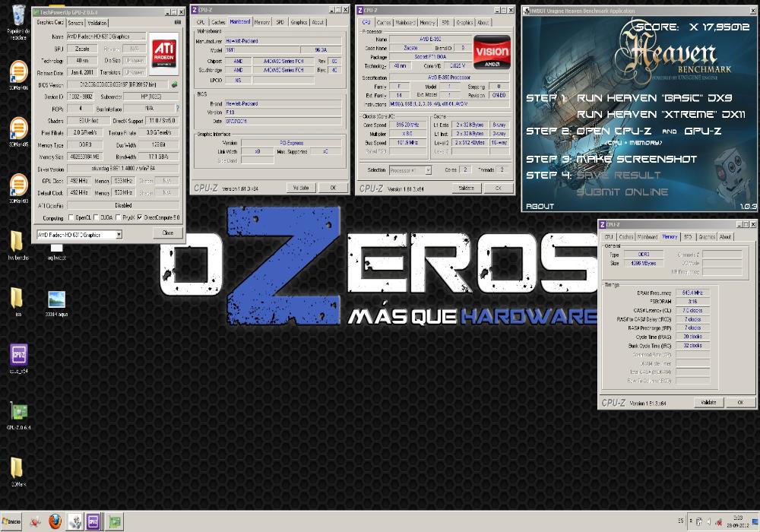Screen dimensions: 760x532
Task: Open SPD tab in Mainboard CPU-Z window
Action: tap(280, 22)
